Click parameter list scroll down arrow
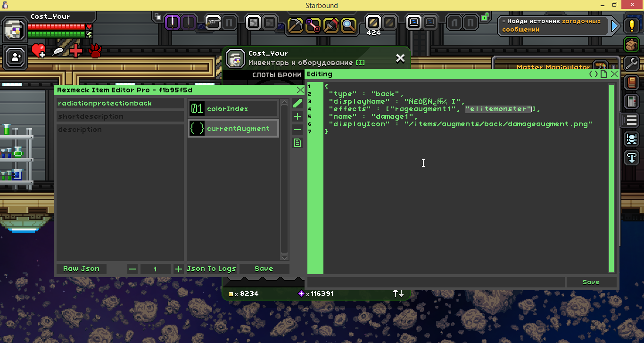The width and height of the screenshot is (644, 343). (x=284, y=257)
